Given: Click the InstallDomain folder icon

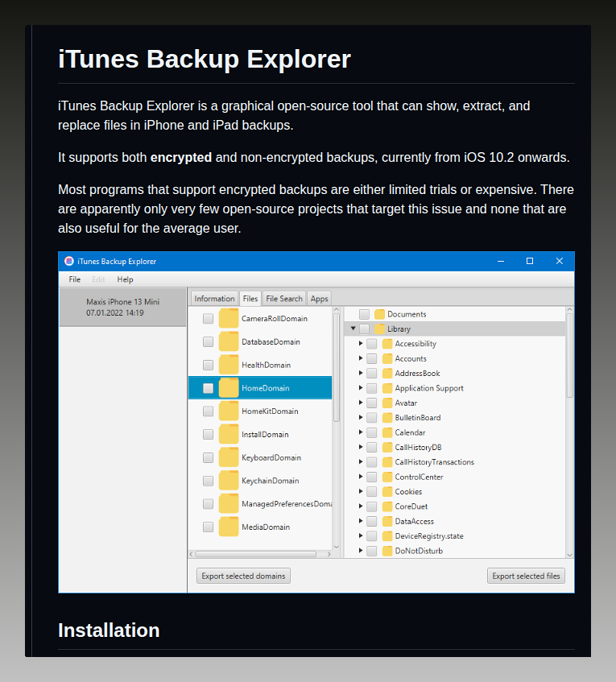Looking at the screenshot, I should pos(229,434).
